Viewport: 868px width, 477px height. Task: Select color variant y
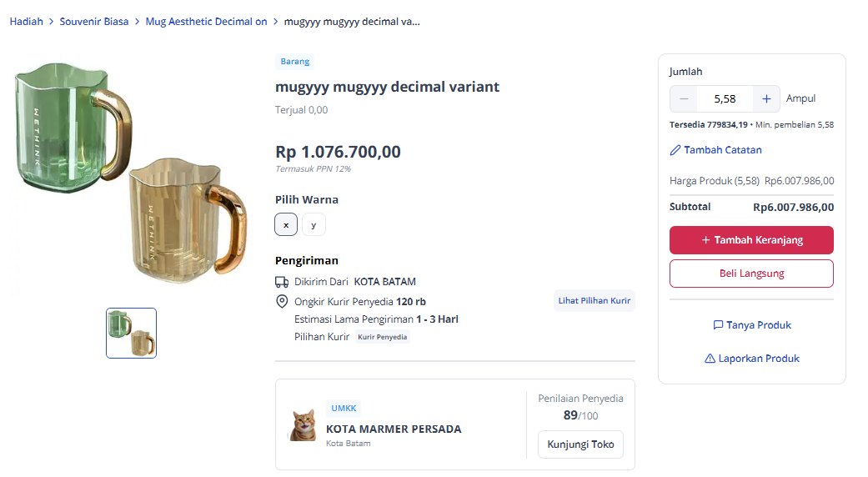314,224
